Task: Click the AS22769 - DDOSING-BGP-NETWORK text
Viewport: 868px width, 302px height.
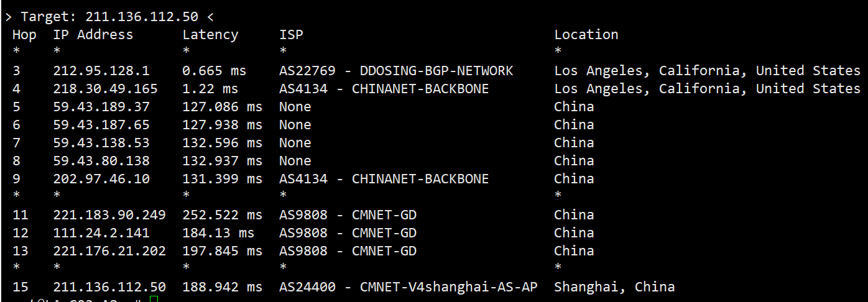Action: tap(397, 71)
